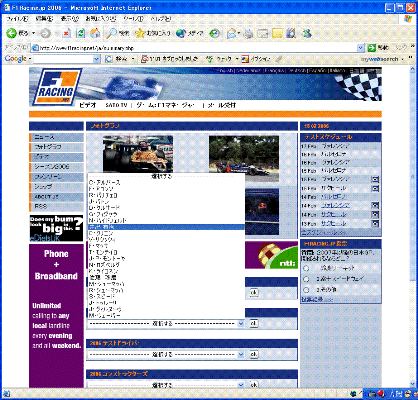Screen dimensions: 418x400
Task: Go back with the green Back arrow
Action: [x=12, y=33]
